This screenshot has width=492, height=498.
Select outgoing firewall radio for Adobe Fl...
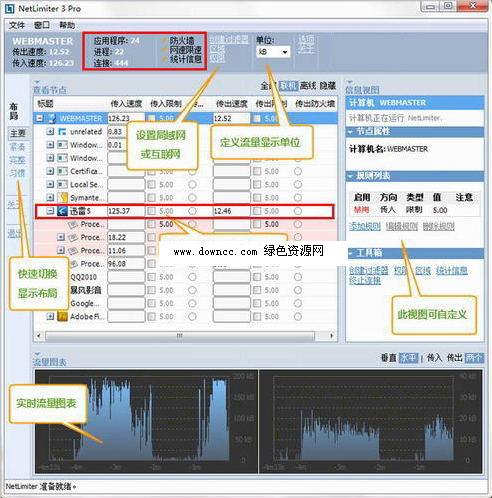click(298, 316)
